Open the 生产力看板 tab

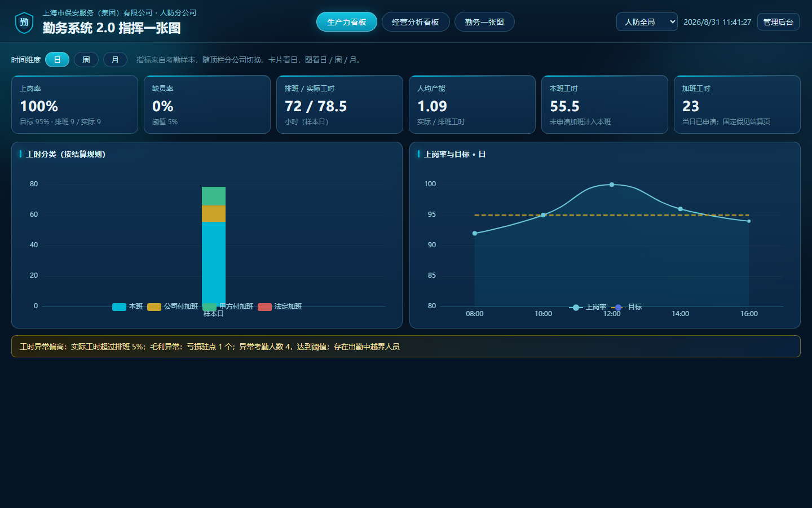coord(347,22)
